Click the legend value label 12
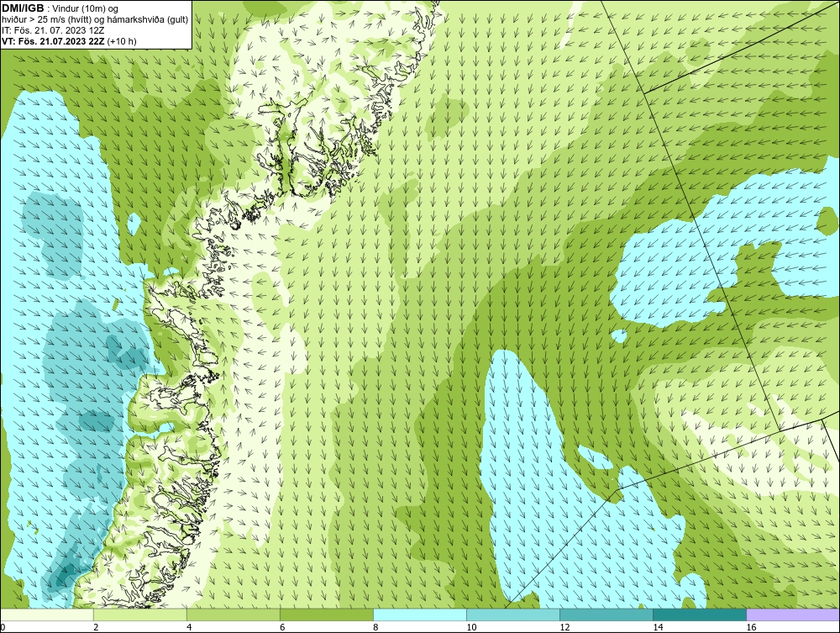This screenshot has height=633, width=840. [564, 627]
